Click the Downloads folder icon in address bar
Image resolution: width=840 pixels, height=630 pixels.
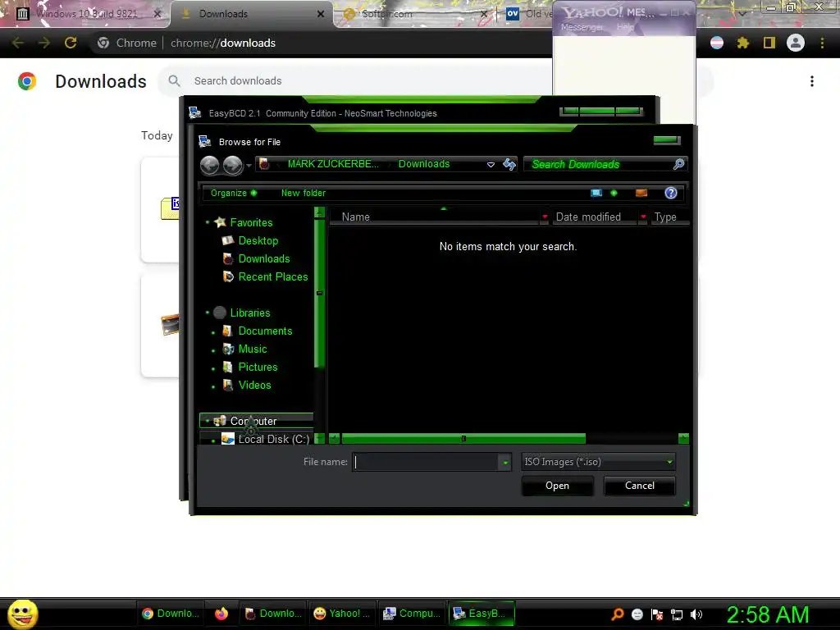click(264, 164)
